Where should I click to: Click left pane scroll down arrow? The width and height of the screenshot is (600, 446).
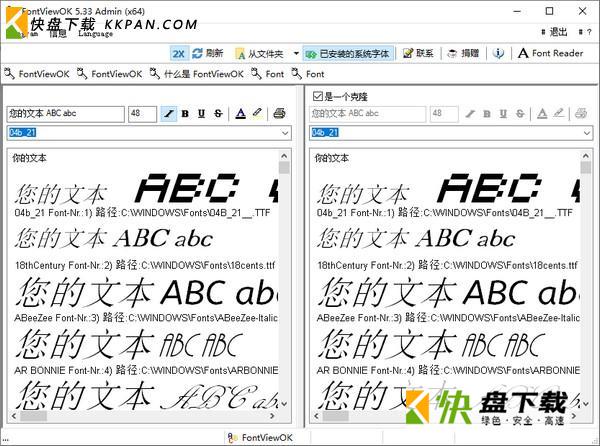[x=284, y=404]
